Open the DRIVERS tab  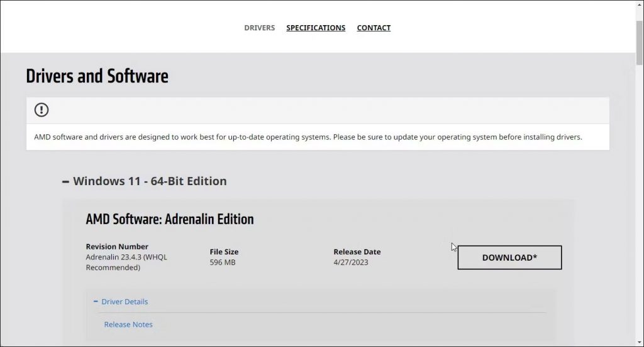pos(259,28)
